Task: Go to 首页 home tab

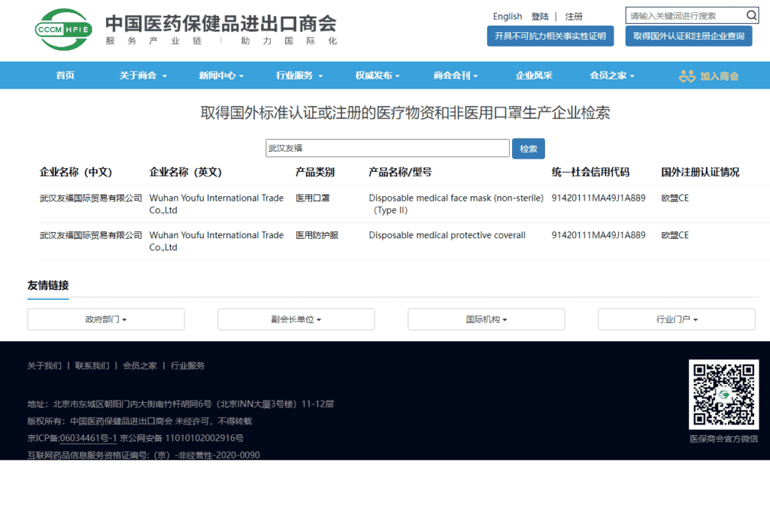Action: tap(65, 76)
